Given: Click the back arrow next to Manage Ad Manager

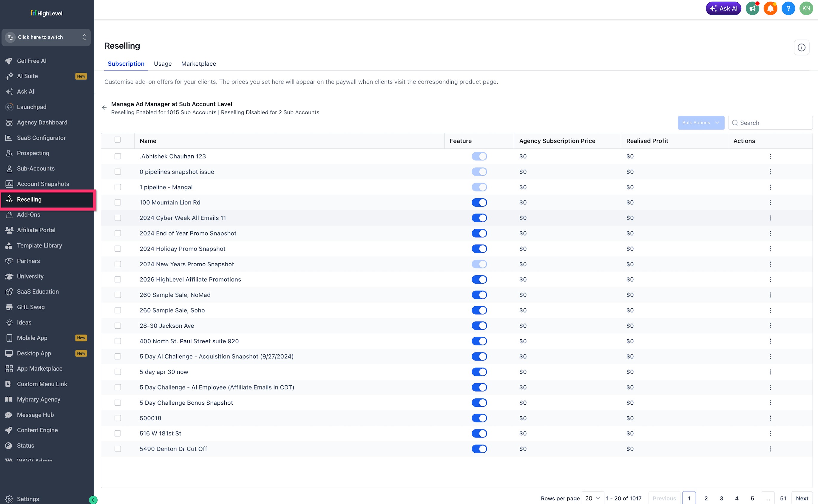Looking at the screenshot, I should click(104, 108).
